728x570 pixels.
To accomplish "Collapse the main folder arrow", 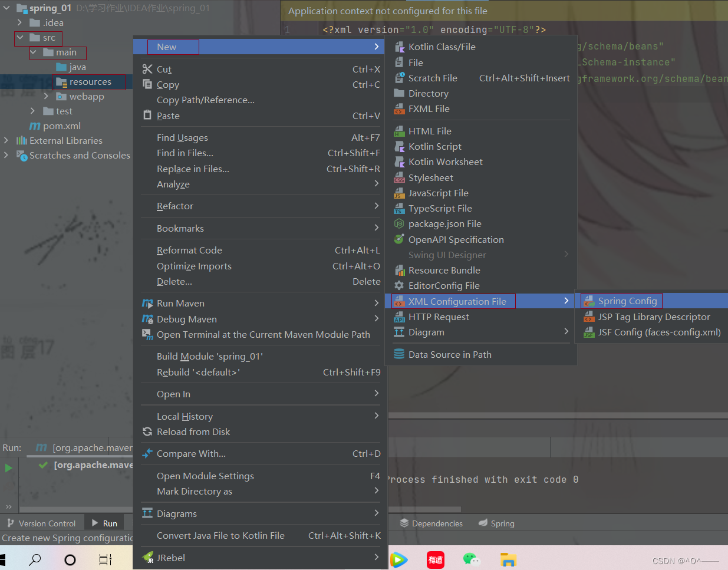I will (34, 52).
